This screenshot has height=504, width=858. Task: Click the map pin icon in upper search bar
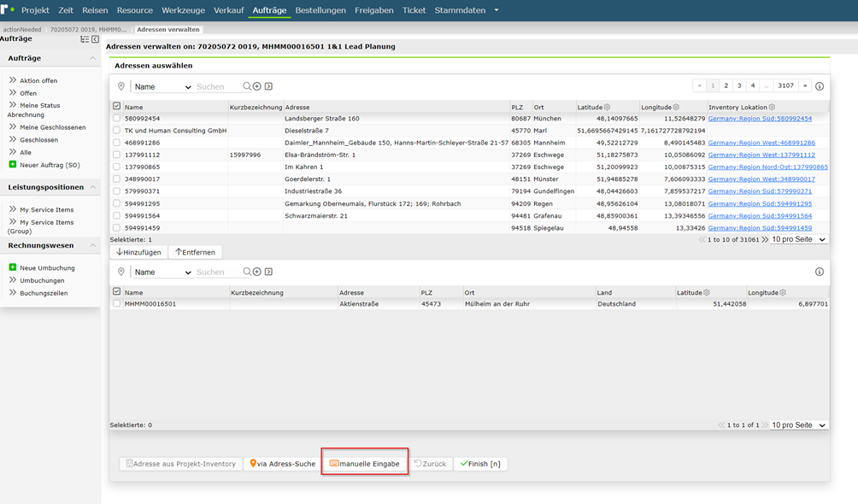[x=121, y=86]
